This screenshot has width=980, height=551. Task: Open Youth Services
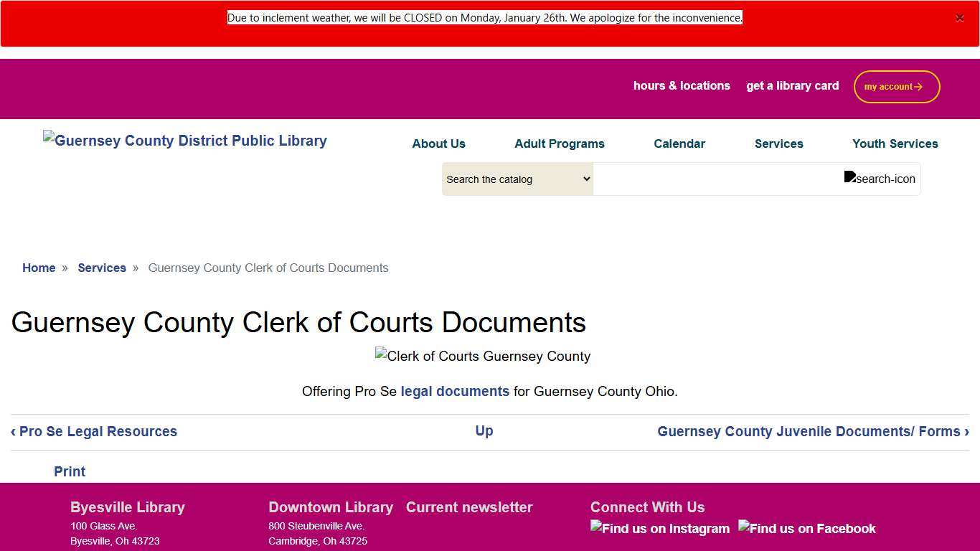coord(895,143)
